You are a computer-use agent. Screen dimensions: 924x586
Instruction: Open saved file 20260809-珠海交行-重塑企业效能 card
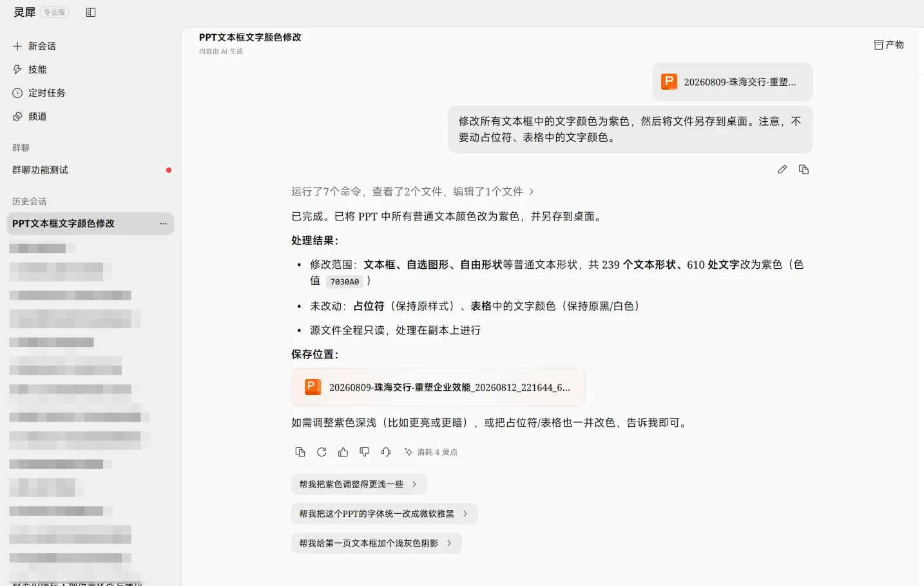point(438,387)
